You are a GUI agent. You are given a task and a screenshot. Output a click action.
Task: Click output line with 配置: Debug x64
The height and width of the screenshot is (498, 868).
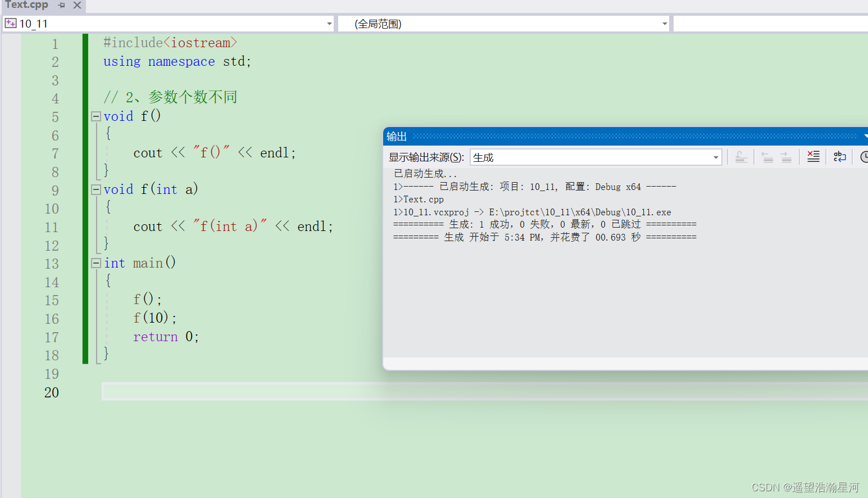point(535,187)
